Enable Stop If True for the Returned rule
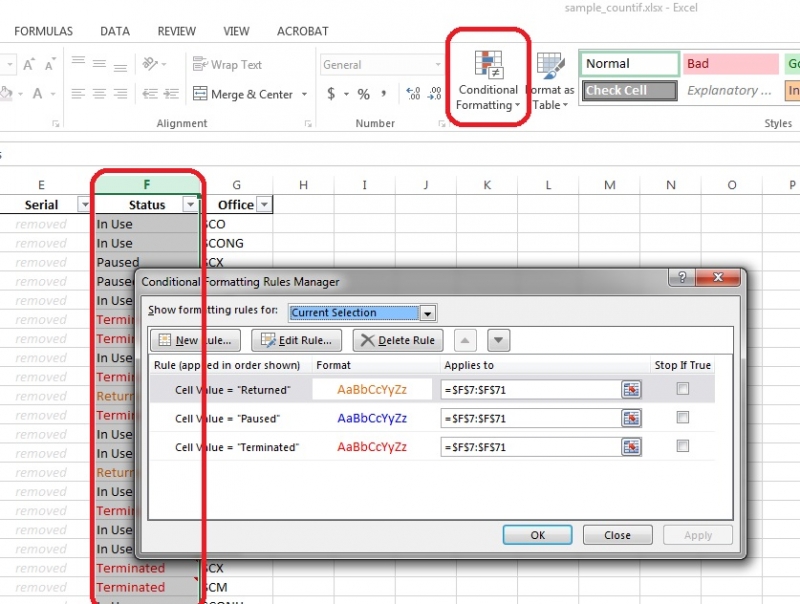Screen dimensions: 800x604 click(683, 389)
